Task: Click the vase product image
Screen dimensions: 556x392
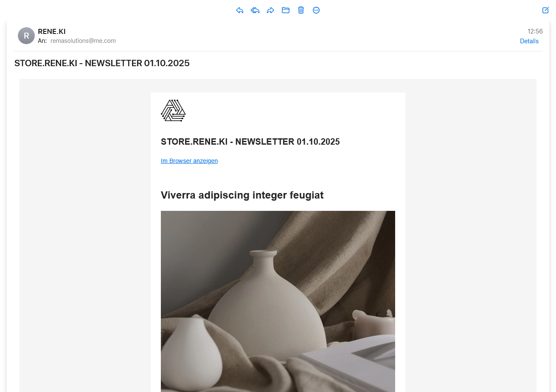Action: pyautogui.click(x=278, y=301)
